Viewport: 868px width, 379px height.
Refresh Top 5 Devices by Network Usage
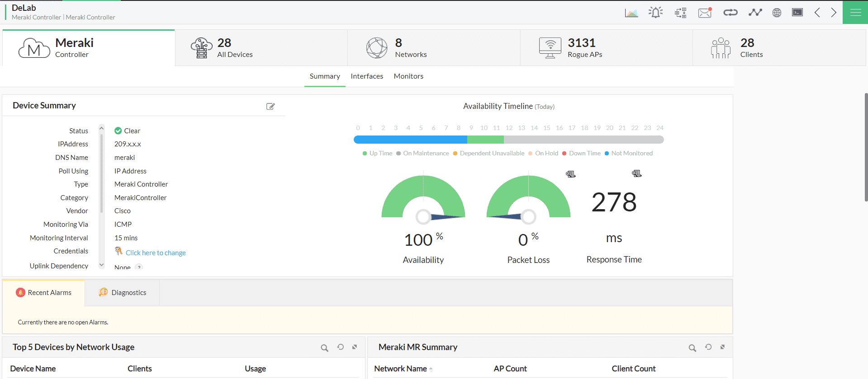340,347
